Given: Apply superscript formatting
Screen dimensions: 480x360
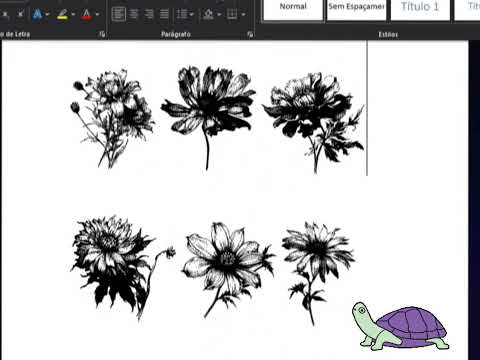Looking at the screenshot, I should [20, 14].
